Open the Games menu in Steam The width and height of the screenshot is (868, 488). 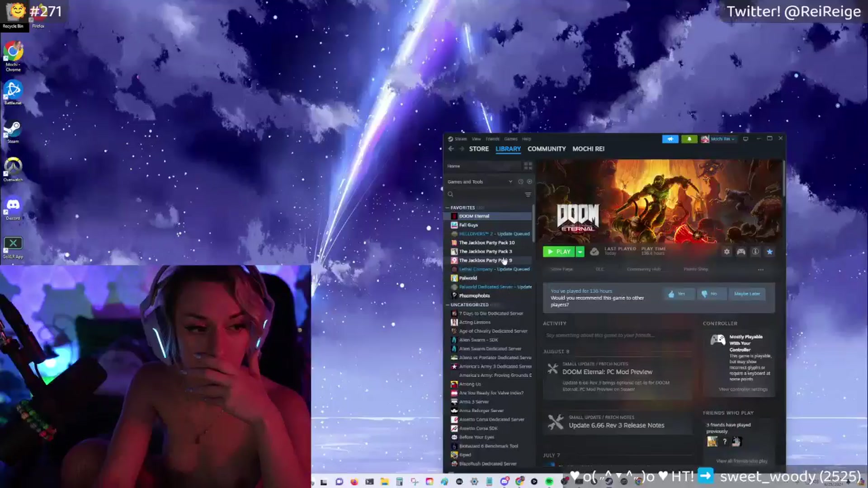[x=511, y=139]
